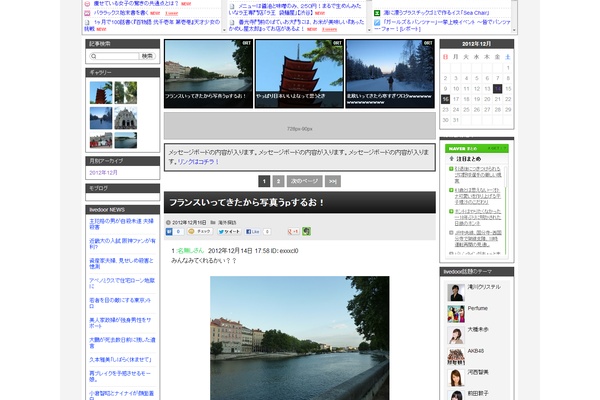The height and width of the screenshot is (400, 600).
Task: Click the Hatena bookmark share icon
Action: pos(169,232)
